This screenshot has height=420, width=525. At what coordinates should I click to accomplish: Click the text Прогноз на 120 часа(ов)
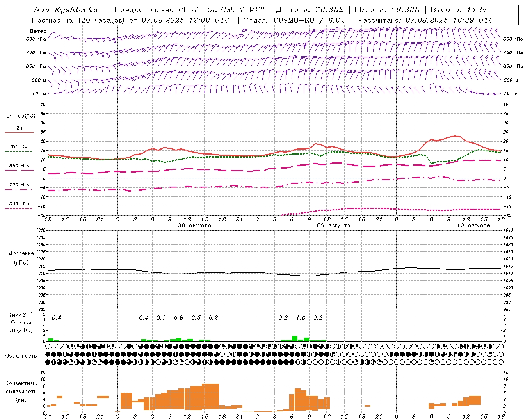(79, 20)
